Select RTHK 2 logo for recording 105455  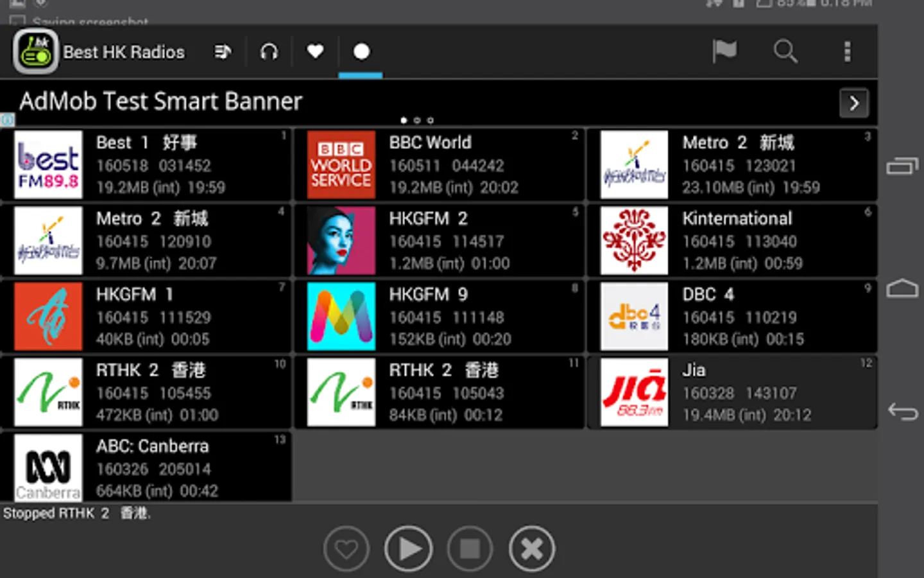click(x=48, y=392)
